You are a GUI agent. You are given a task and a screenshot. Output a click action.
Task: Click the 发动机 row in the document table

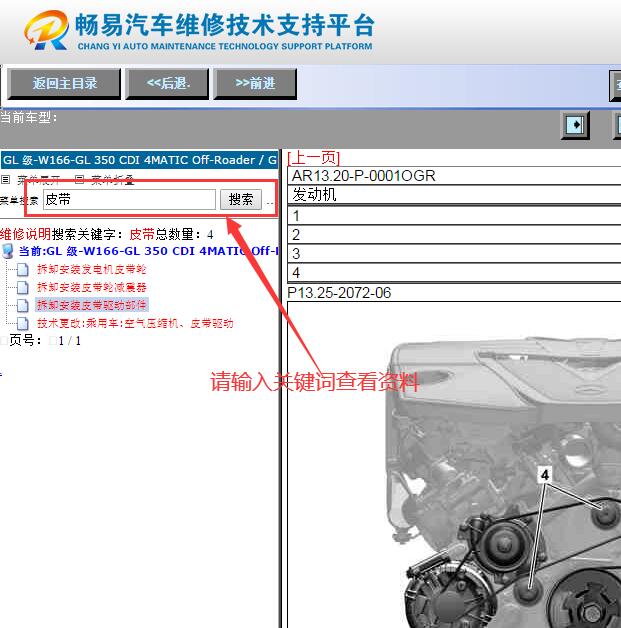(454, 195)
